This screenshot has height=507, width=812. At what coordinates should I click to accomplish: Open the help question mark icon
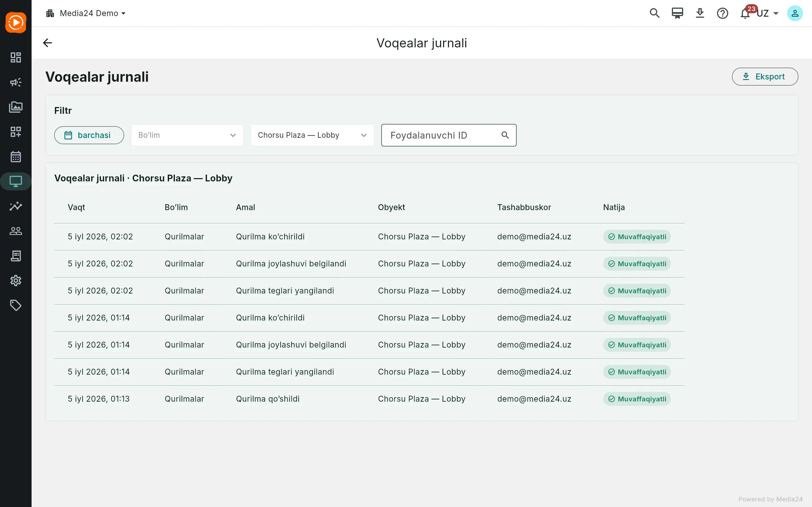[x=722, y=14]
